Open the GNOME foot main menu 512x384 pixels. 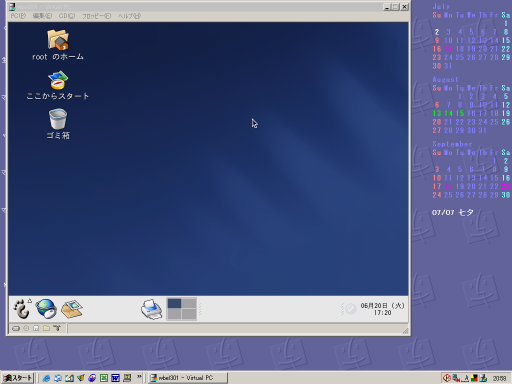[22, 309]
